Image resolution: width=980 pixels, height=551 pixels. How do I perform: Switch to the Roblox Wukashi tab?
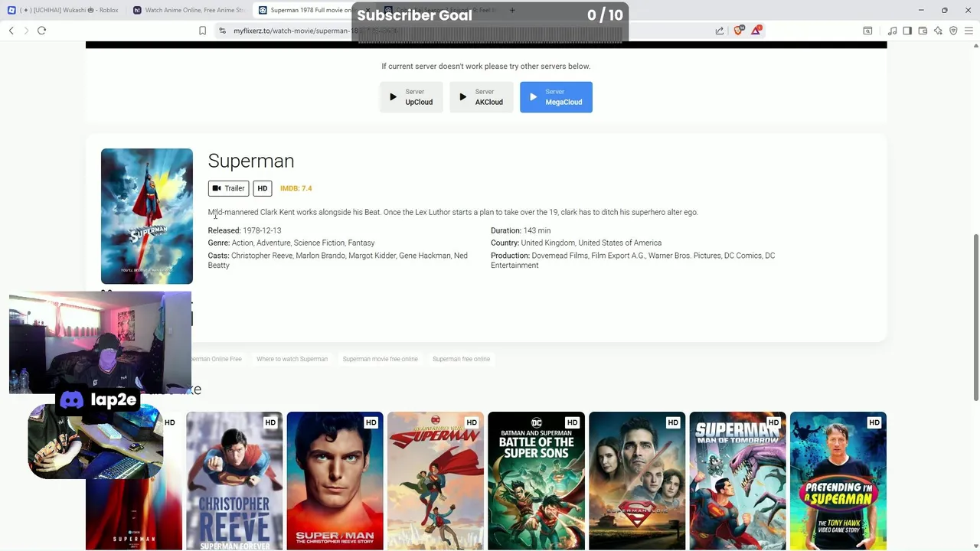coord(64,10)
